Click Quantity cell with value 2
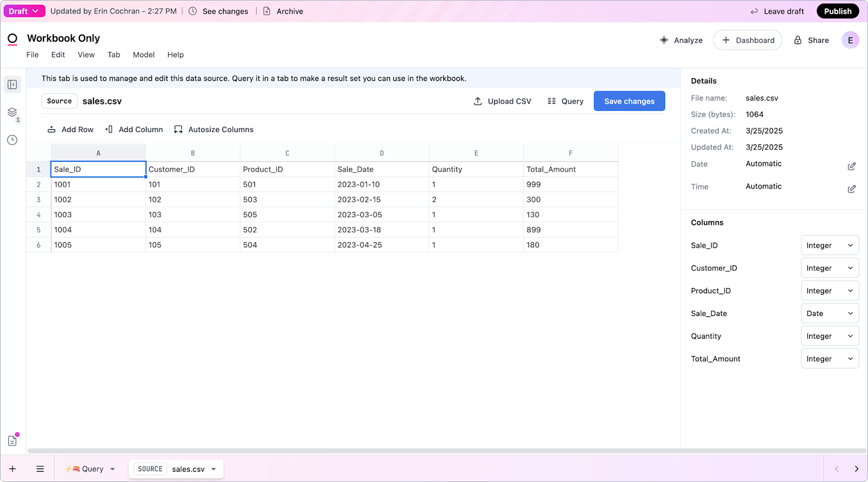Image resolution: width=868 pixels, height=482 pixels. (x=476, y=200)
